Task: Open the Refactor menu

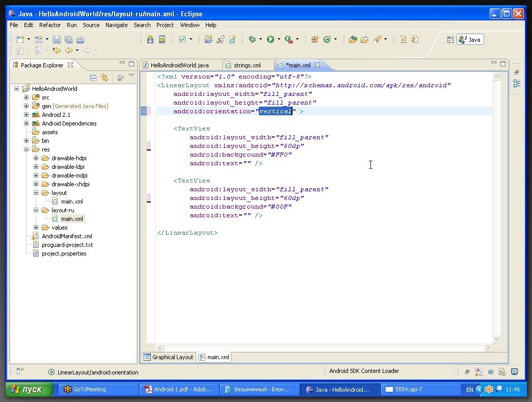Action: click(50, 25)
